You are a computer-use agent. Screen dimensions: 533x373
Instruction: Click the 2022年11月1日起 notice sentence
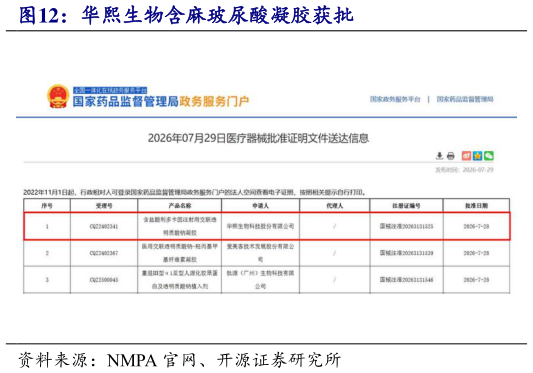(x=195, y=192)
